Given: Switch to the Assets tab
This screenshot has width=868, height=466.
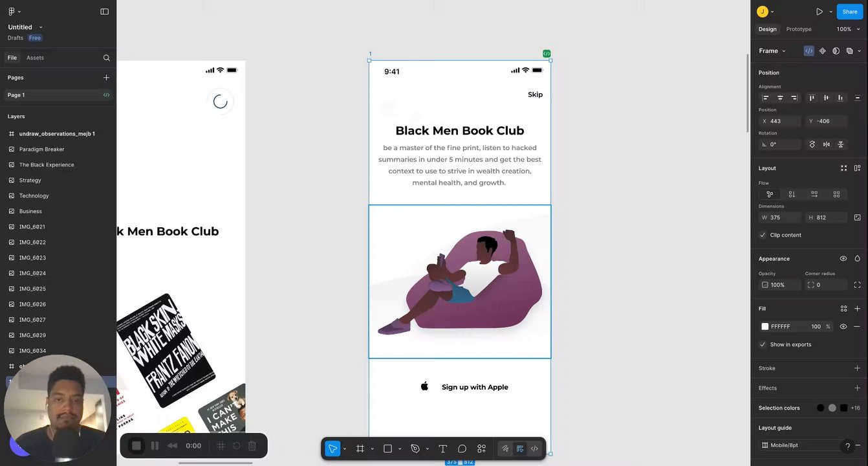Looking at the screenshot, I should [x=35, y=58].
